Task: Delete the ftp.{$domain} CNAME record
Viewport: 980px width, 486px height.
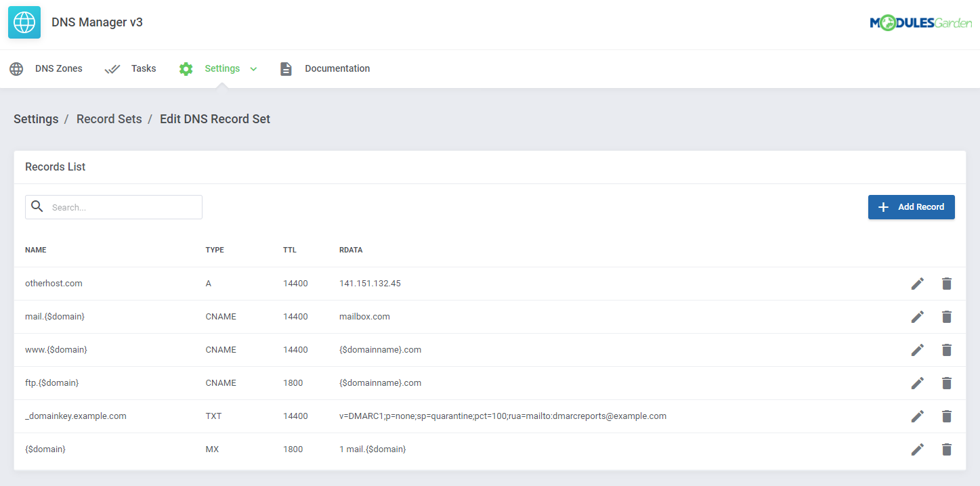Action: coord(947,383)
